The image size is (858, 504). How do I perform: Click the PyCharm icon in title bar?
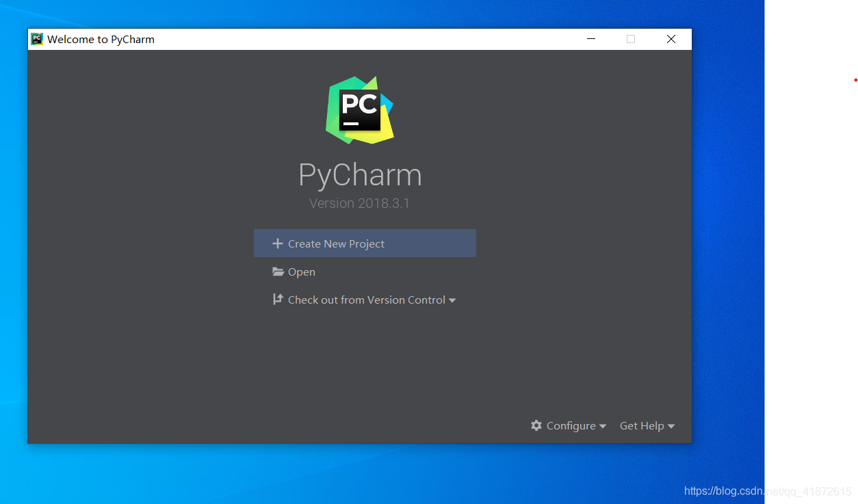[x=37, y=39]
